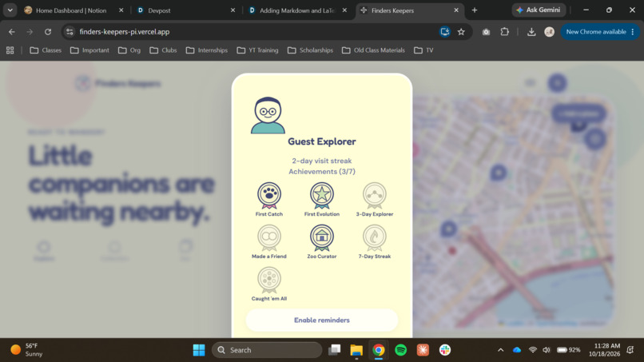Open the Classes bookmark folder

46,50
